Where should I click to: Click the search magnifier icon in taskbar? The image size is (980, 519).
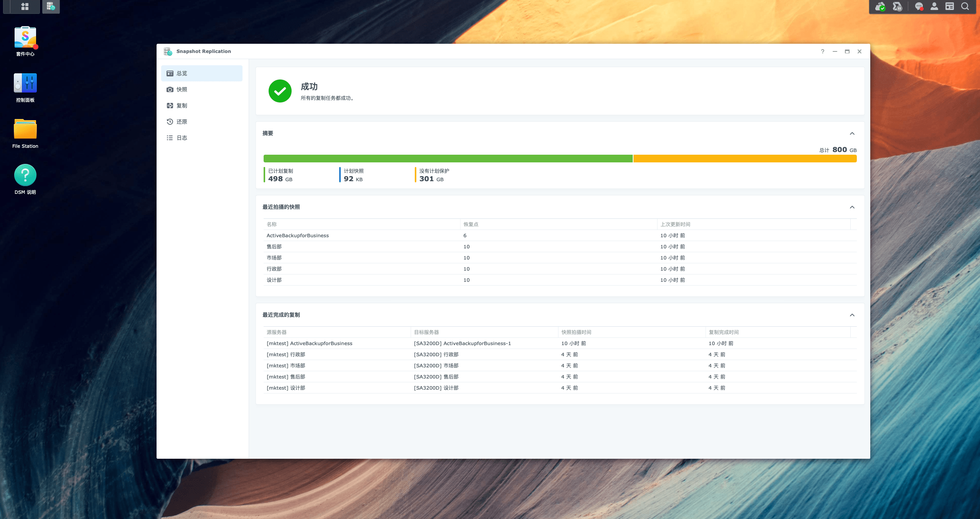pos(965,7)
